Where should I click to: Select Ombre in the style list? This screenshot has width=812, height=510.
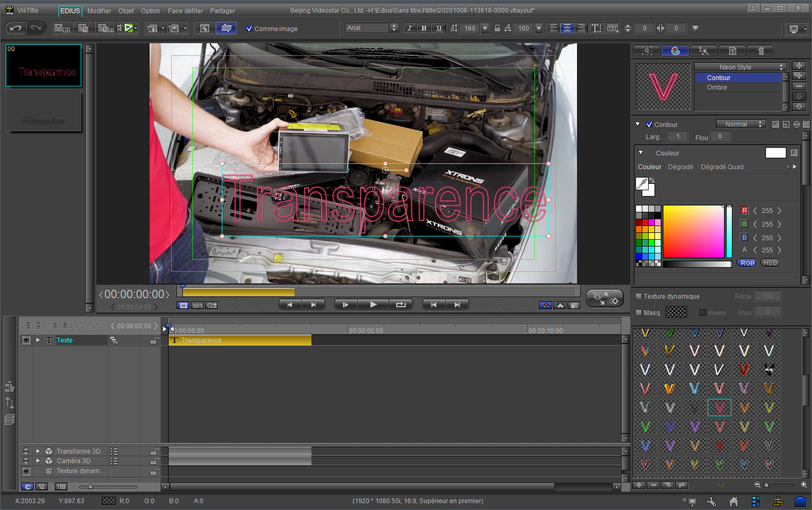click(x=717, y=87)
